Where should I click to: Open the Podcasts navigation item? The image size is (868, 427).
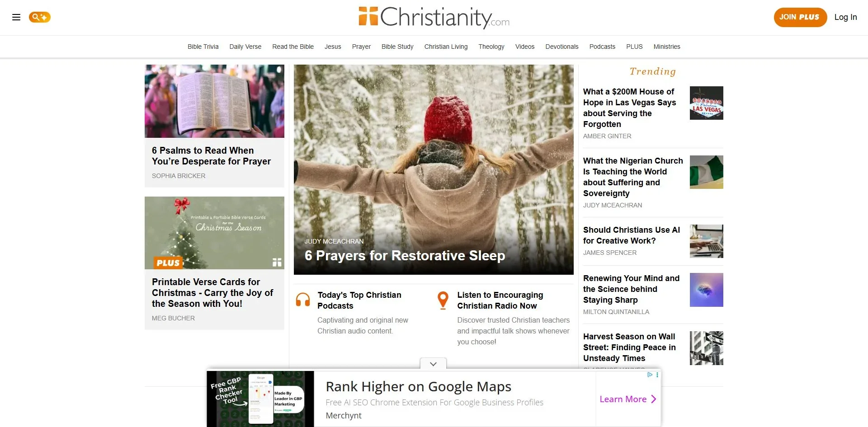click(602, 47)
